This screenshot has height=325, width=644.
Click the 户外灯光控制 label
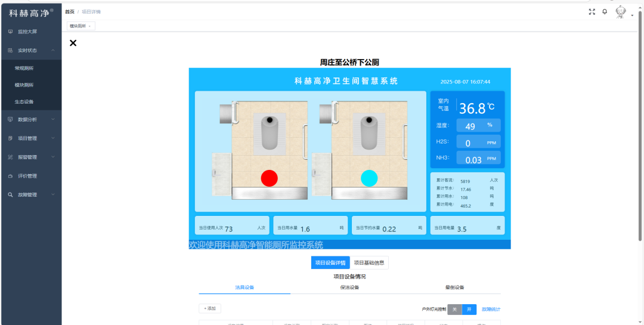click(434, 309)
